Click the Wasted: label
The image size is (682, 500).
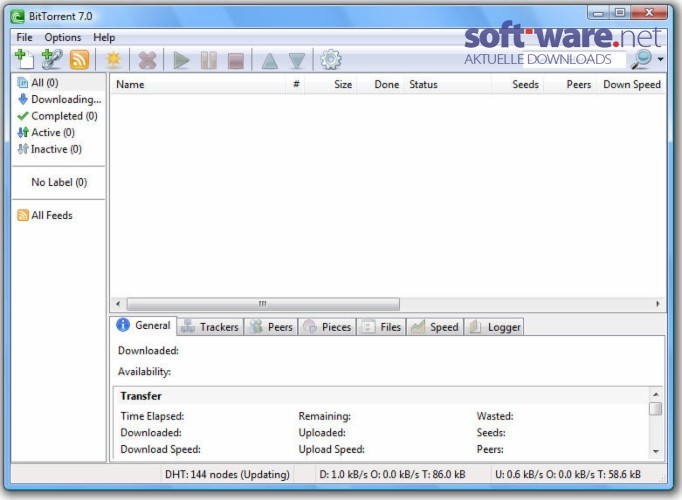(495, 416)
